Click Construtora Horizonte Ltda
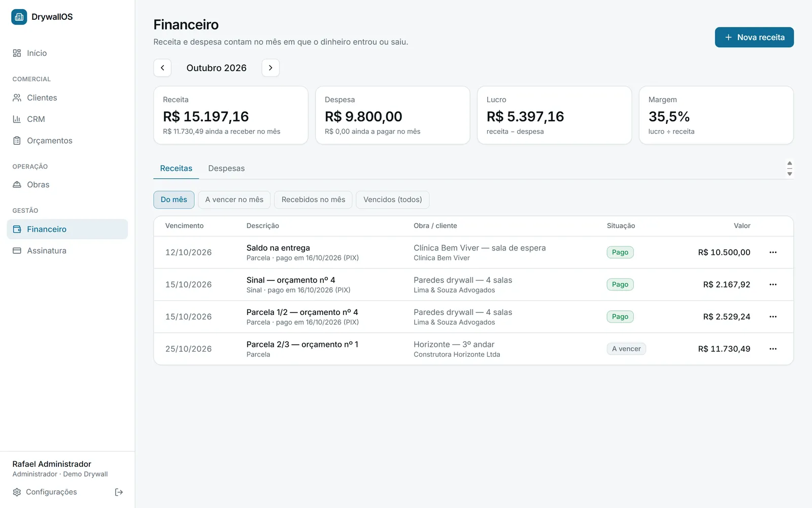This screenshot has width=812, height=508. (457, 355)
